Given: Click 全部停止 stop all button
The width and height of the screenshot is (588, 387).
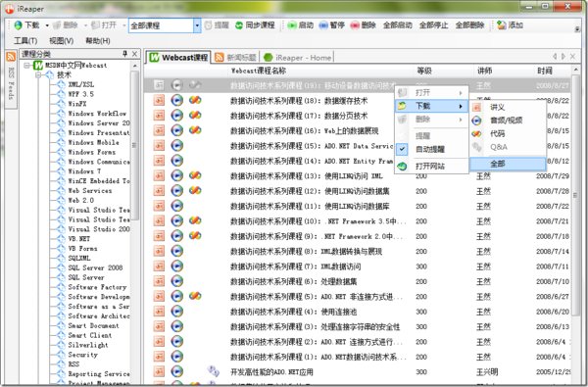Looking at the screenshot, I should point(433,25).
